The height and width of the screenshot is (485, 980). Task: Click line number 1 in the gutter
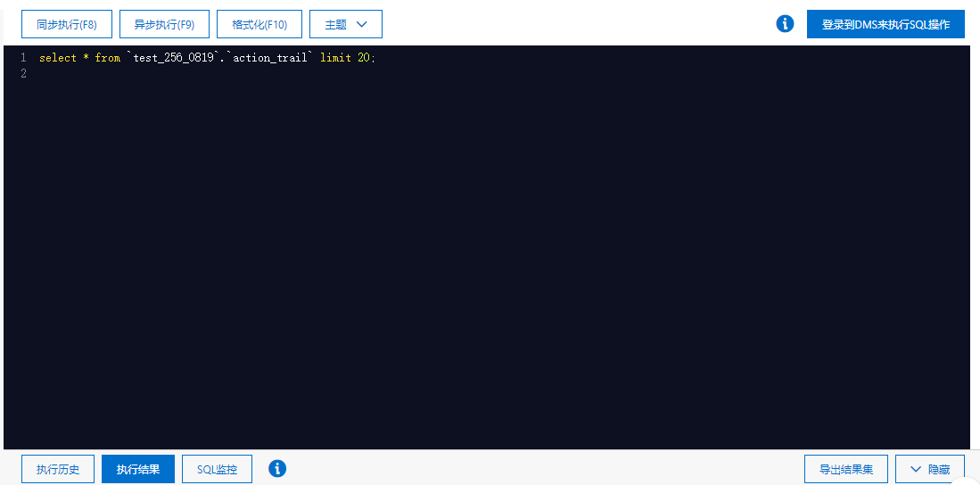coord(23,57)
